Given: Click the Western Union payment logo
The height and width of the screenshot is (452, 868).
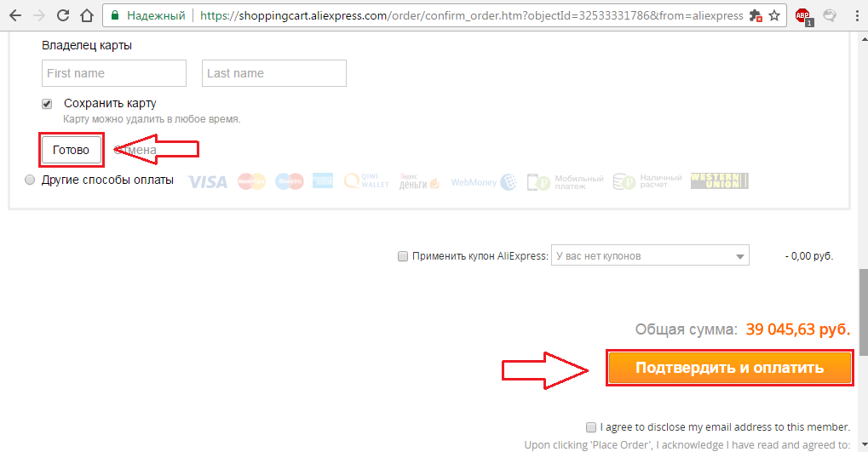Looking at the screenshot, I should pos(719,181).
